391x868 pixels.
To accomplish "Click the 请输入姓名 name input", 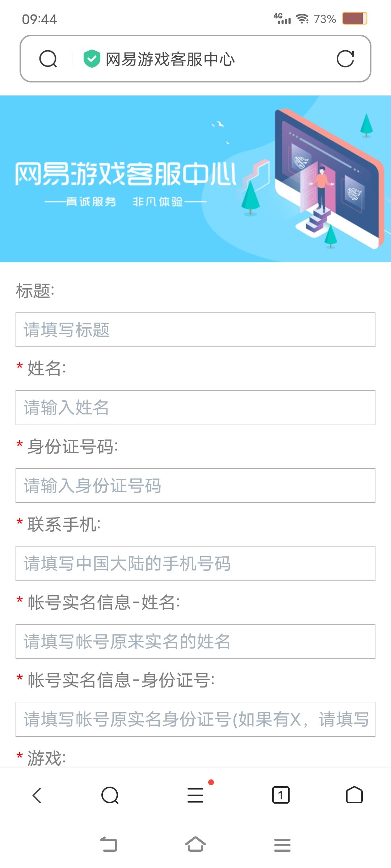I will tap(195, 408).
